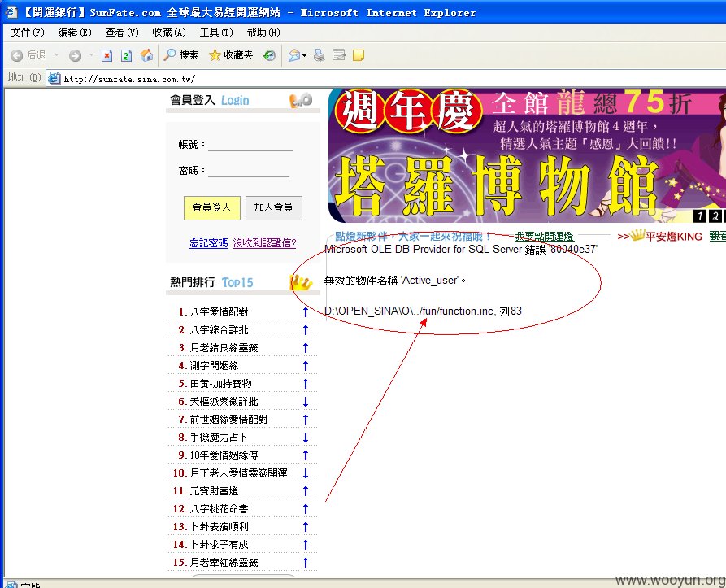Click the yellow note icon in toolbar
Image resolution: width=726 pixels, height=588 pixels.
(x=359, y=55)
